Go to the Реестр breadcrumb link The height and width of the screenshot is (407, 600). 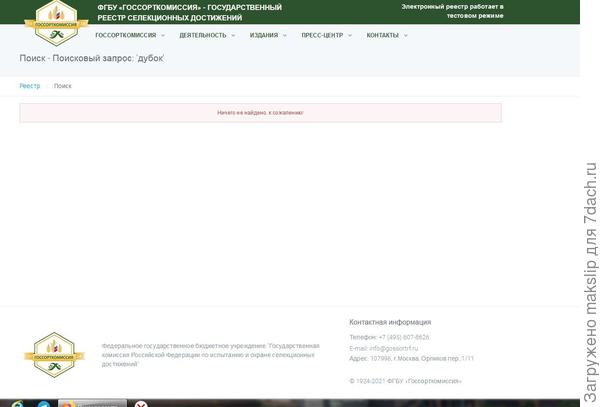coord(30,86)
